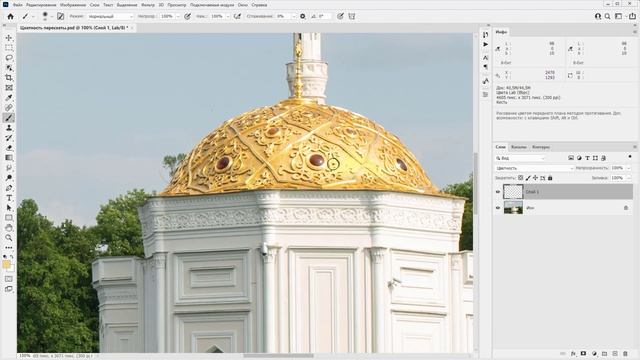Select the History Brush tool
The image size is (640, 360).
(x=9, y=138)
